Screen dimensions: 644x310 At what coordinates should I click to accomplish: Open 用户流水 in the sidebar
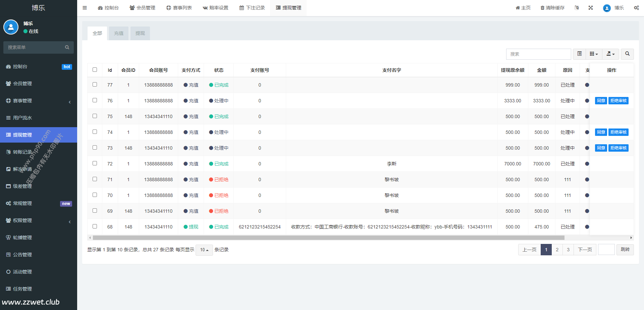point(39,118)
